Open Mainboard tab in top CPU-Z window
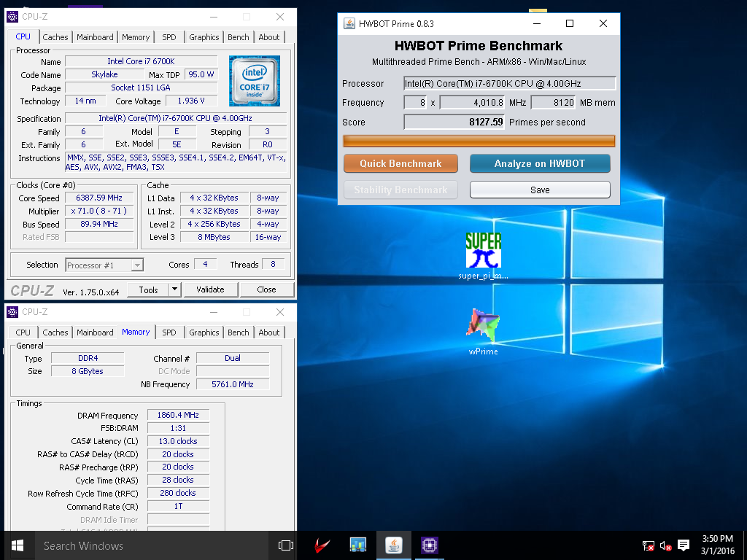The width and height of the screenshot is (747, 560). point(95,37)
